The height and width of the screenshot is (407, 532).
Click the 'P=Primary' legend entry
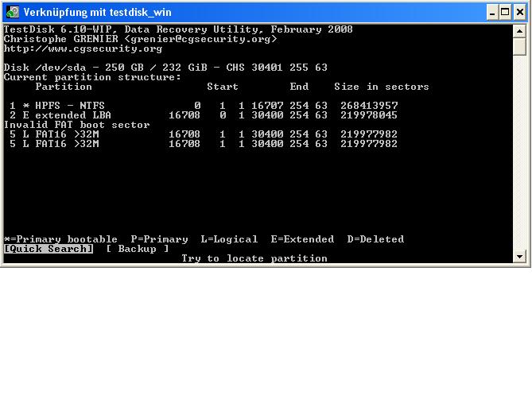(160, 239)
